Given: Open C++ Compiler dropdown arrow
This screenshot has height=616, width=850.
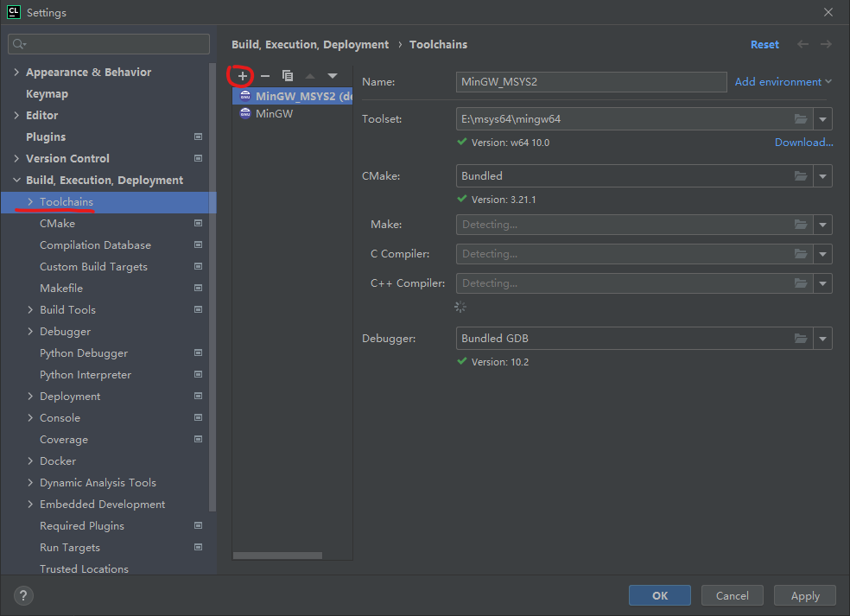Looking at the screenshot, I should pyautogui.click(x=823, y=283).
